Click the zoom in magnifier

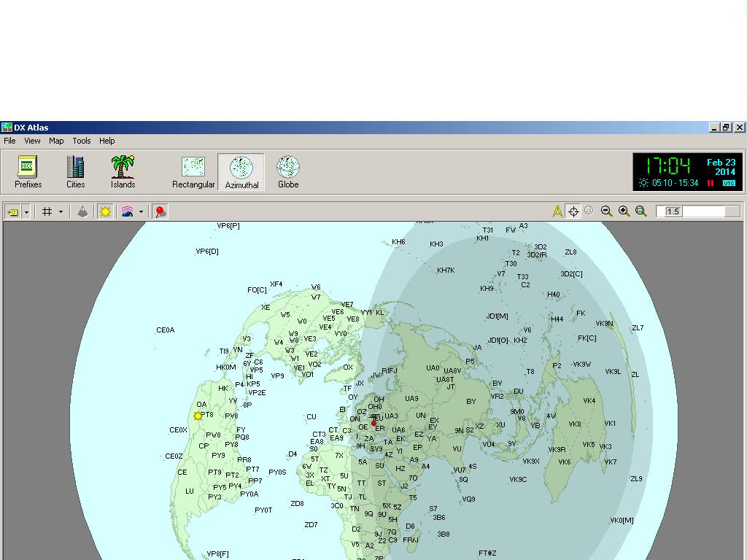(x=624, y=211)
